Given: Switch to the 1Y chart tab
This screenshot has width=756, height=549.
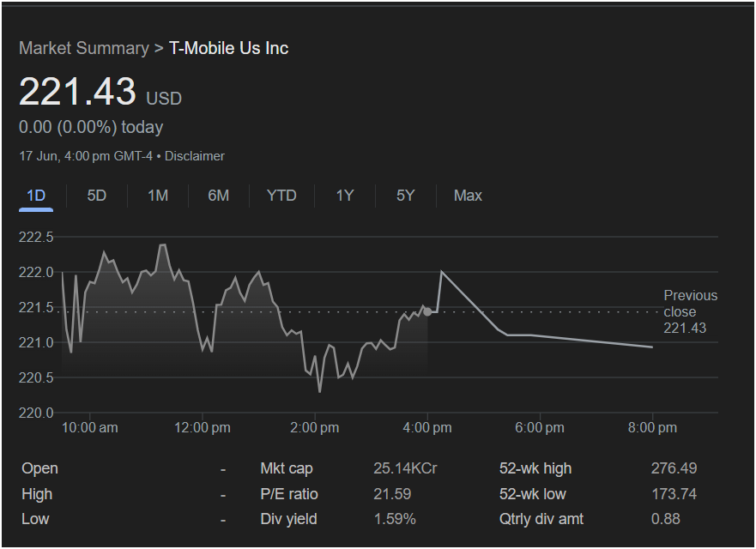Looking at the screenshot, I should coord(345,196).
